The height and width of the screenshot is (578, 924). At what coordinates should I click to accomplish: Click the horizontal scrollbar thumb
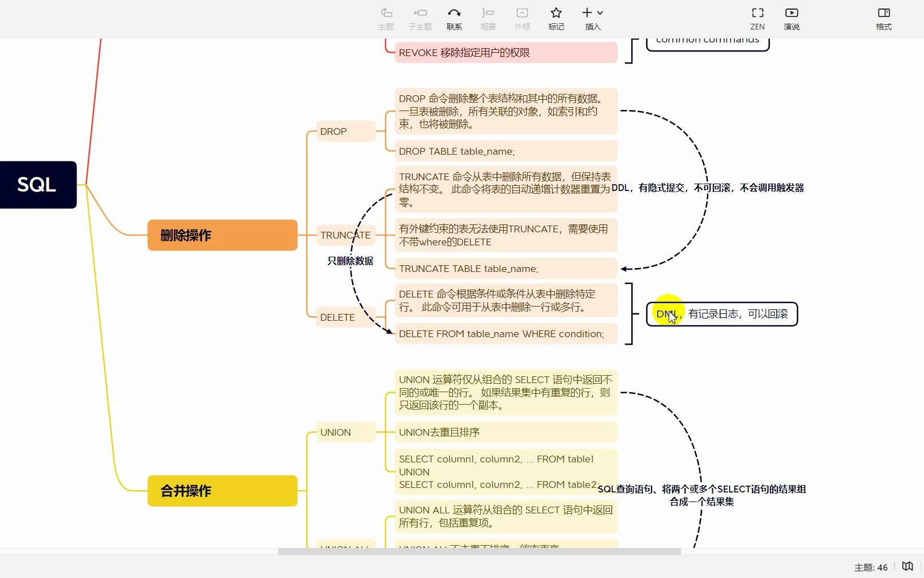479,551
